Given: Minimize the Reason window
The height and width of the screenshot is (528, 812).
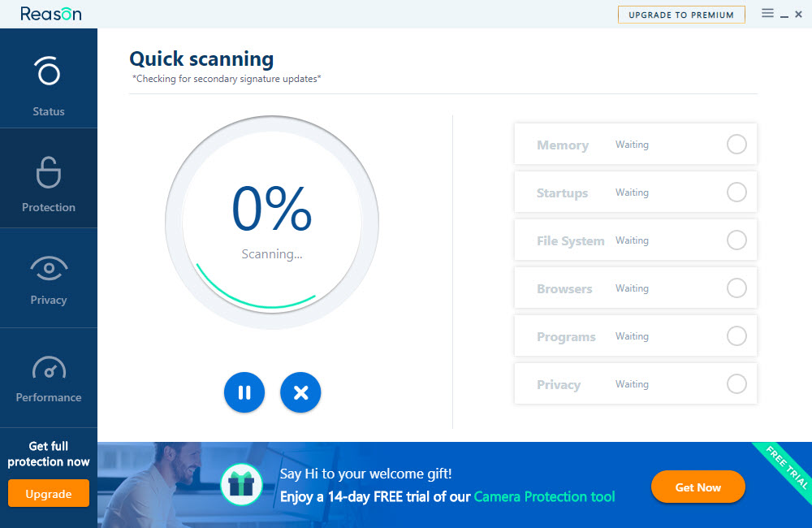Looking at the screenshot, I should click(x=784, y=15).
